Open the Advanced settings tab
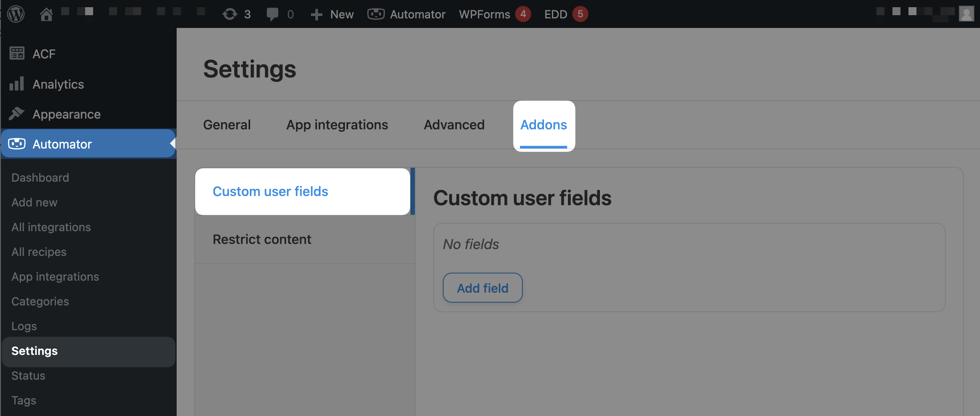Image resolution: width=980 pixels, height=416 pixels. pos(454,125)
